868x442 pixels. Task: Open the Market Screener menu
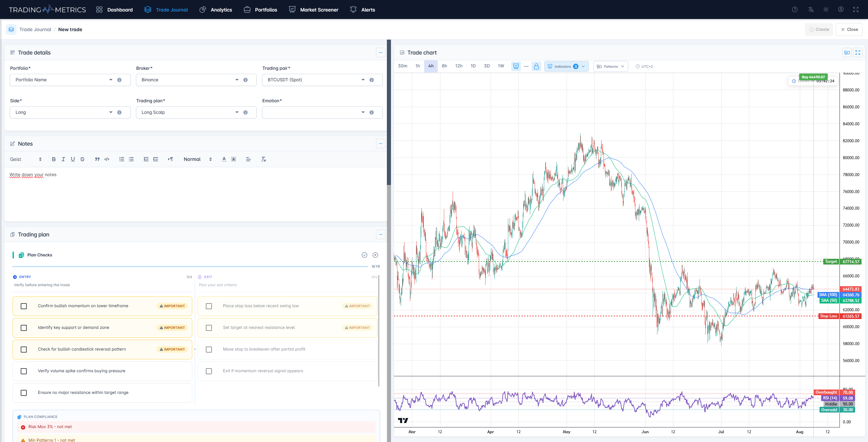pyautogui.click(x=314, y=9)
